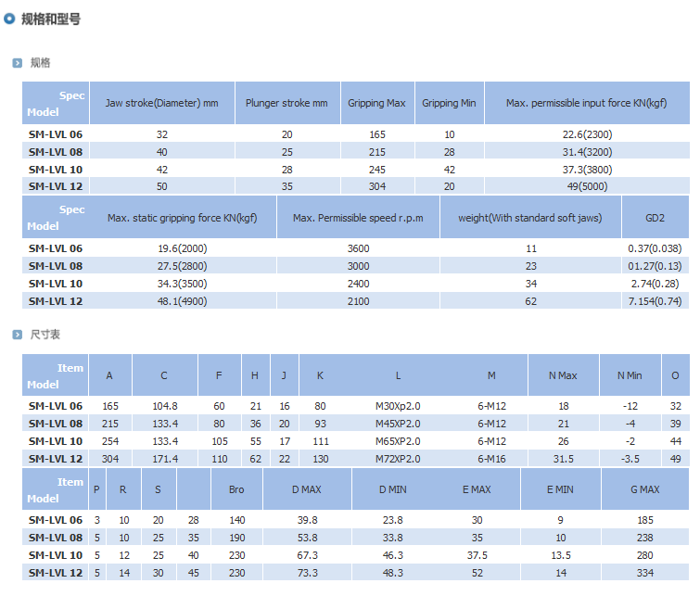
Task: Click the D MAX column header
Action: pyautogui.click(x=307, y=489)
